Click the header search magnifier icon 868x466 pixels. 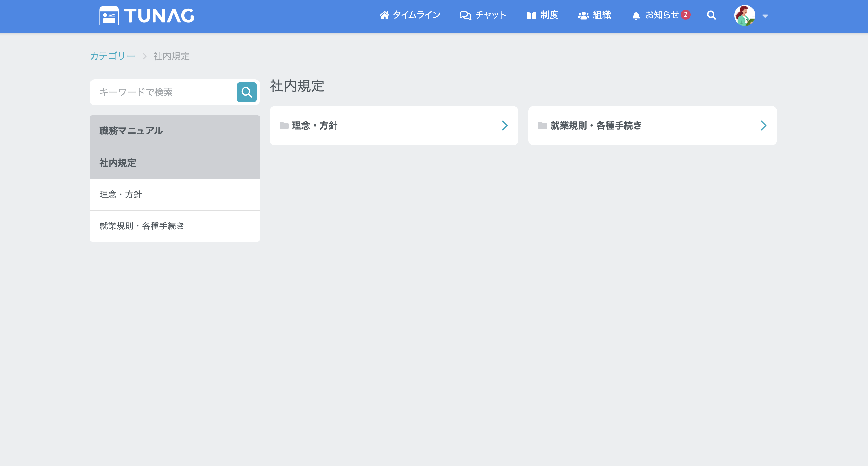(x=711, y=15)
